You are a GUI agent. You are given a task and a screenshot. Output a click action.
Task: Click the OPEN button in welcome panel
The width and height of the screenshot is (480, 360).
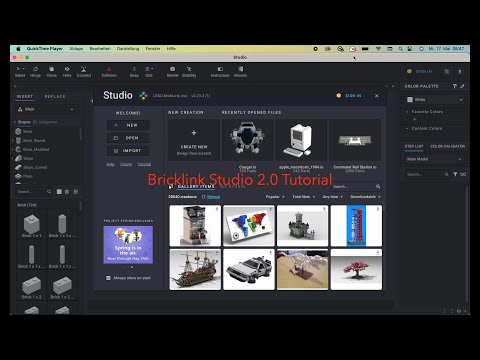click(x=128, y=138)
